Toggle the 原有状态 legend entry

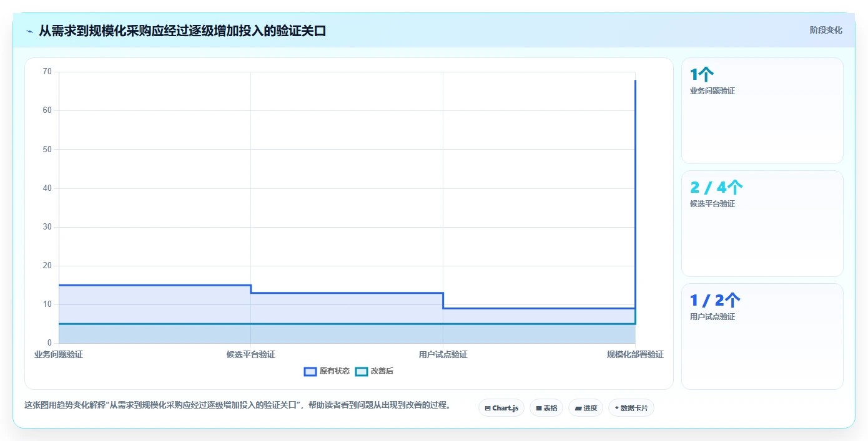[x=327, y=371]
